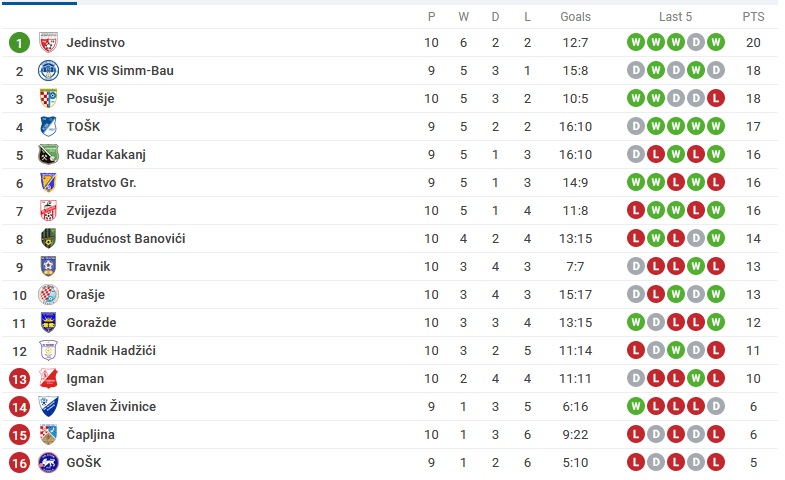Click Slaven Živinice's green win result badge

[x=636, y=407]
